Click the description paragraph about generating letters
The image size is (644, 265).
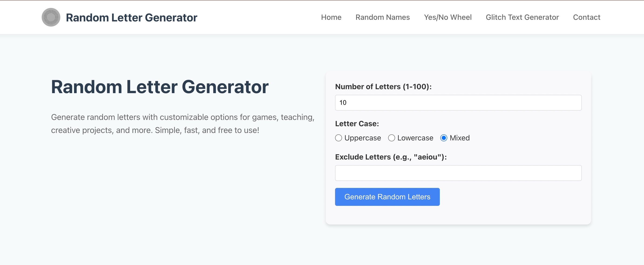tap(183, 123)
